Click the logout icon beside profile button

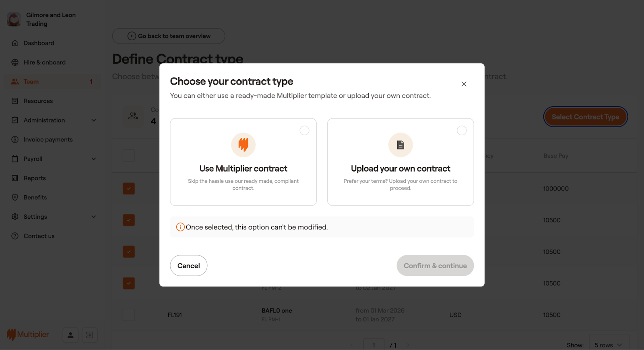90,335
